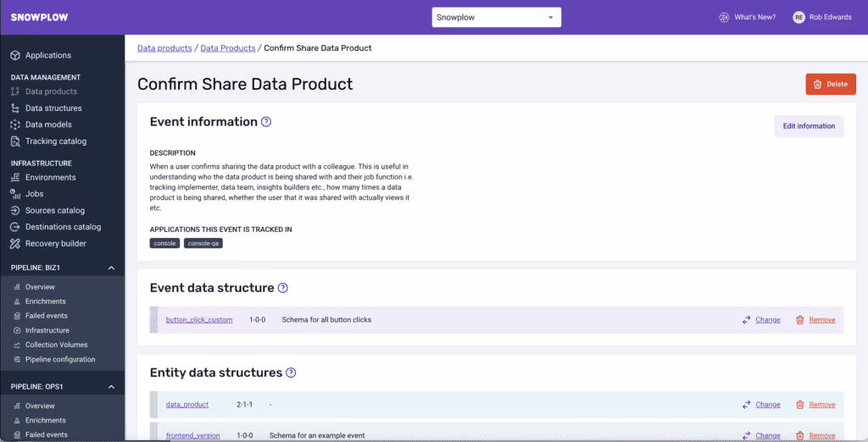
Task: Click the Edit information button
Action: click(809, 126)
